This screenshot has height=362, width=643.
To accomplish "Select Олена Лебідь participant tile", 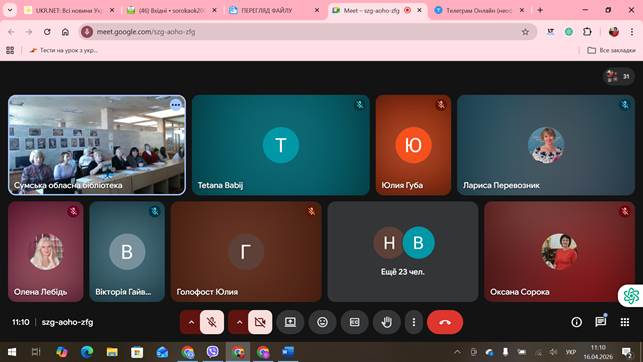I will [46, 252].
